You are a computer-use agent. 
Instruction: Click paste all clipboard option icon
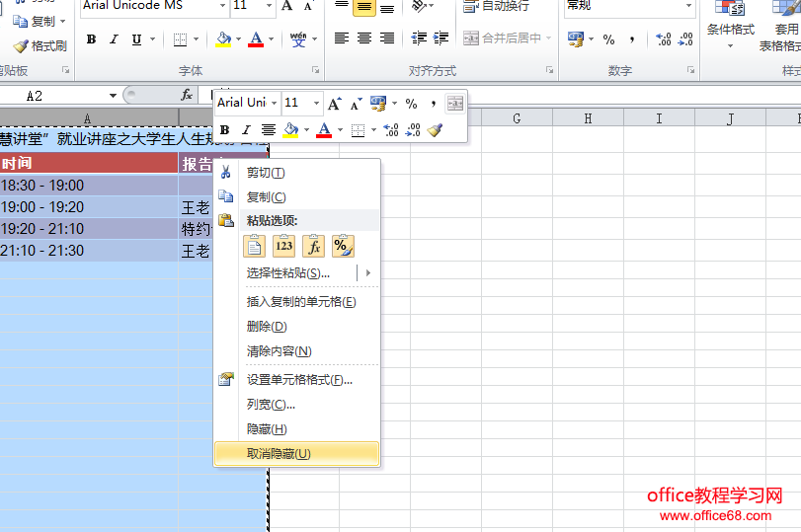pos(255,246)
